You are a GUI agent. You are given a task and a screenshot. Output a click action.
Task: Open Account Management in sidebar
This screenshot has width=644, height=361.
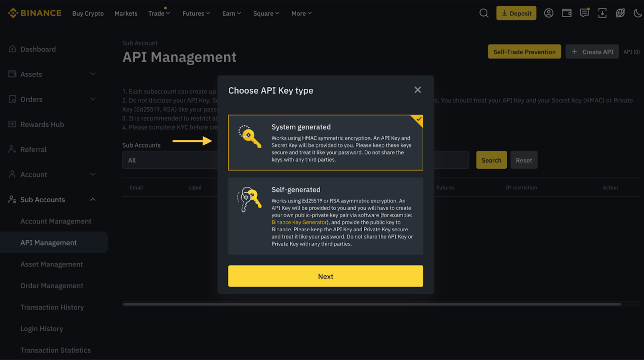tap(56, 221)
